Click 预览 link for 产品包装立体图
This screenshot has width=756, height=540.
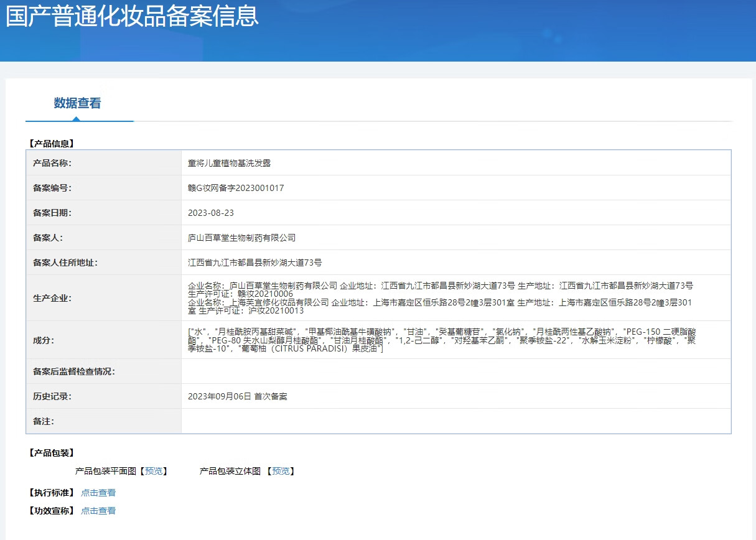[x=281, y=471]
